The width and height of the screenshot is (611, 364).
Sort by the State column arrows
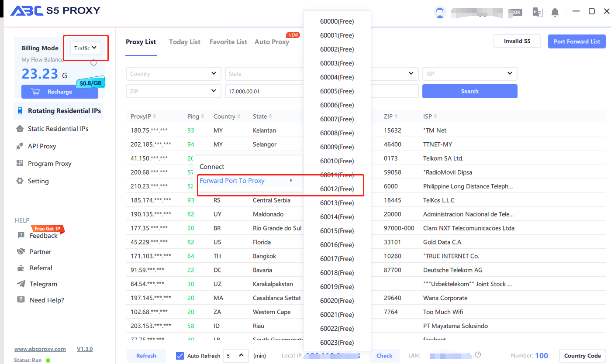(270, 117)
